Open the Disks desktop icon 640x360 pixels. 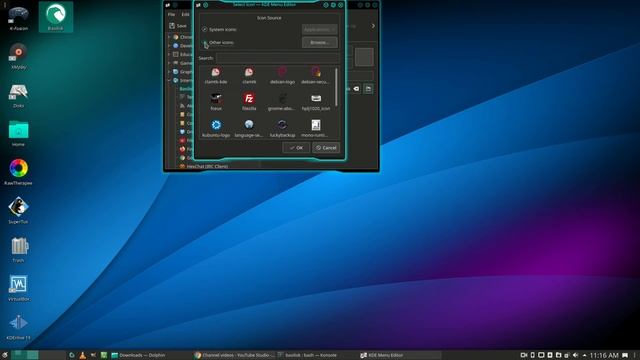click(x=18, y=95)
